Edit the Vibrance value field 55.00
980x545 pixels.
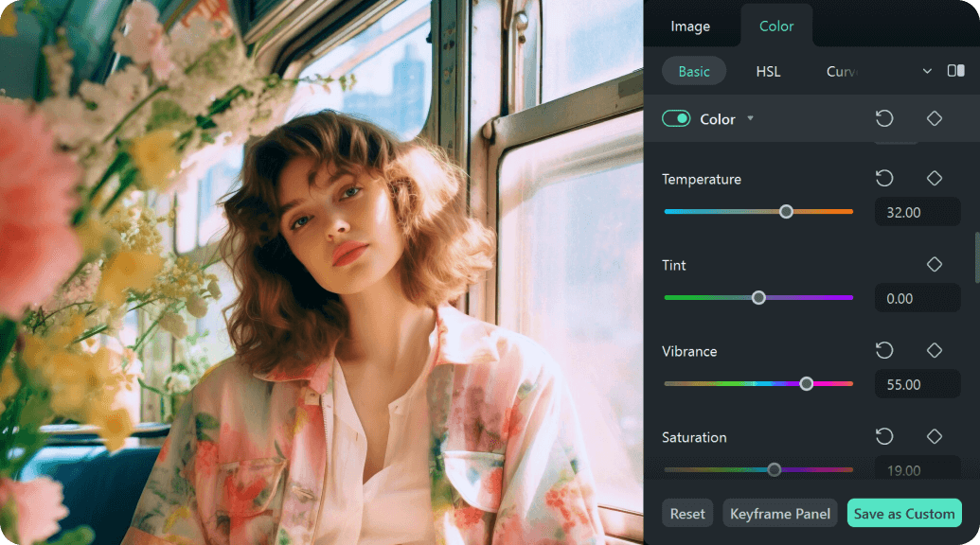point(917,384)
